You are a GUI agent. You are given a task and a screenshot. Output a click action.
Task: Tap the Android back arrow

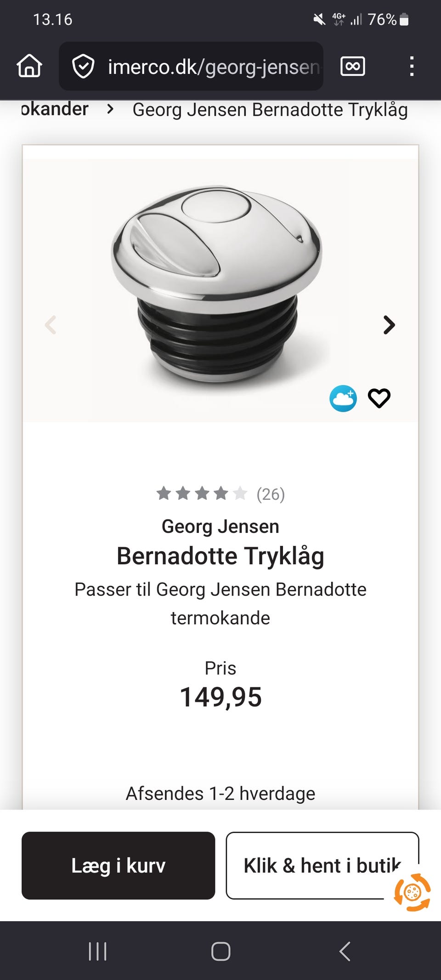[345, 951]
